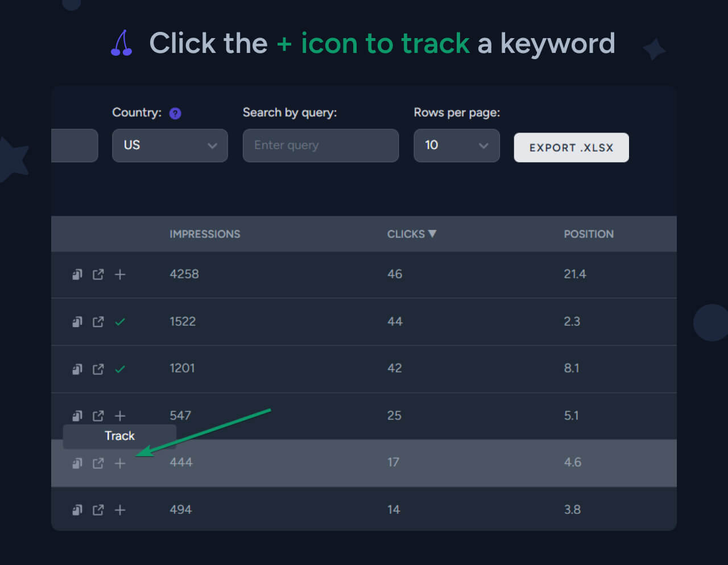Open the external link icon in the 1522 row

tap(98, 322)
